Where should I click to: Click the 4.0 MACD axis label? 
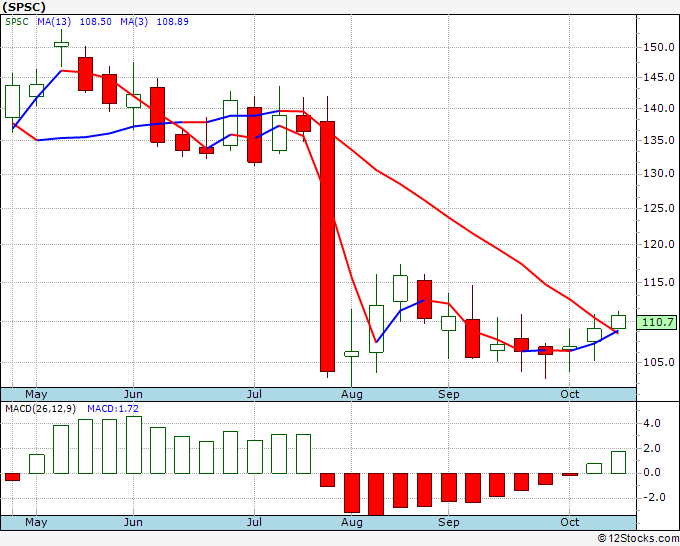[652, 423]
